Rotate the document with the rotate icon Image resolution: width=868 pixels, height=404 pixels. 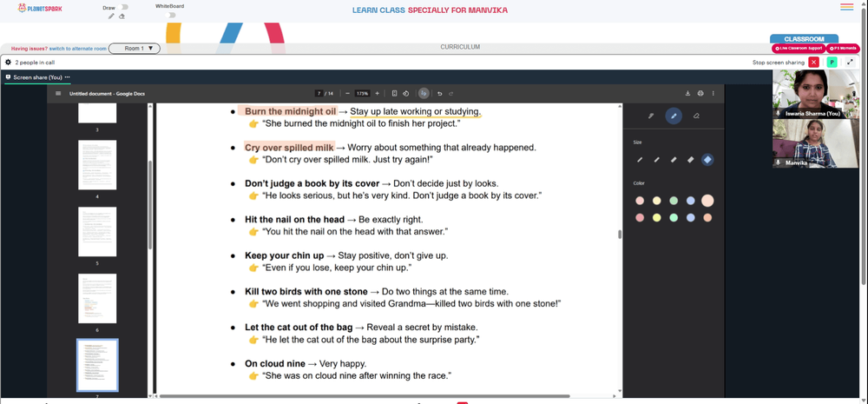pyautogui.click(x=405, y=94)
